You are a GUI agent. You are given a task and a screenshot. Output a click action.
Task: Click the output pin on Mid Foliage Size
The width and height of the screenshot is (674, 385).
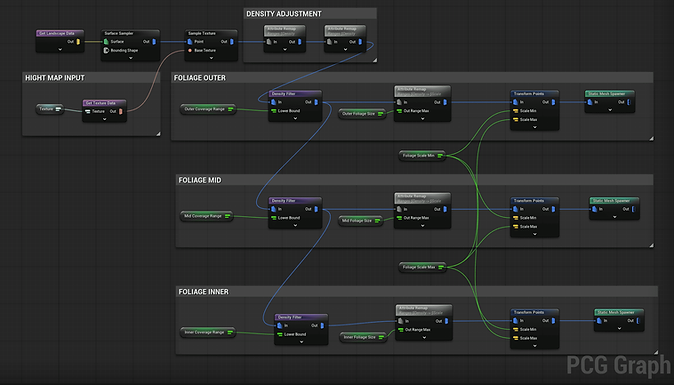coord(377,221)
